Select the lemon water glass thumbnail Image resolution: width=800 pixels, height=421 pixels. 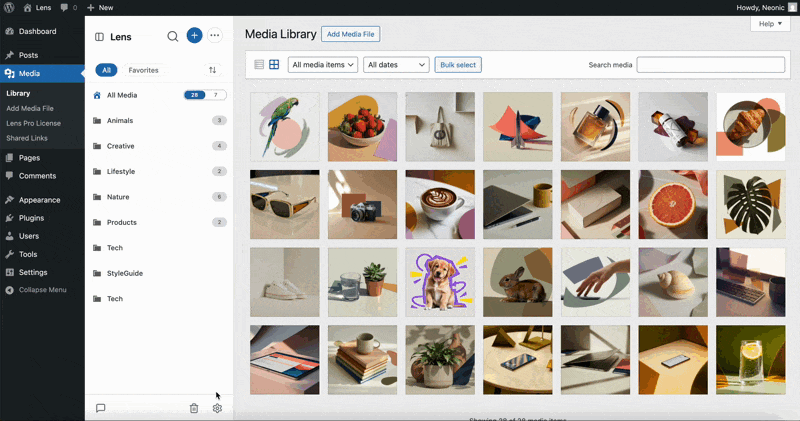click(x=751, y=360)
